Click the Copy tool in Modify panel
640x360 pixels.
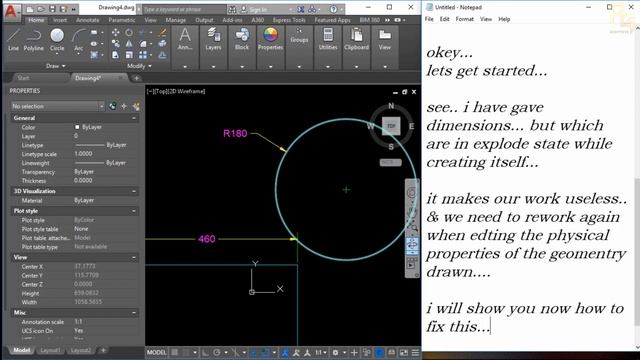pos(116,44)
